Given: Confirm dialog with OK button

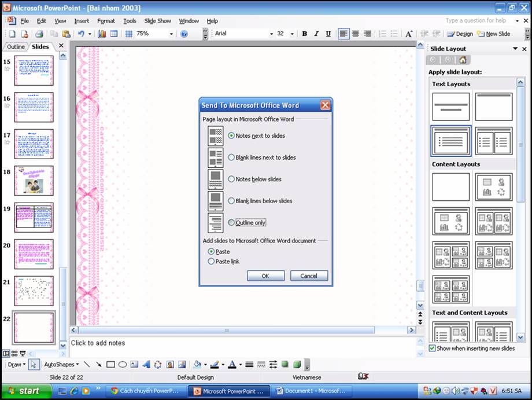Looking at the screenshot, I should point(265,276).
